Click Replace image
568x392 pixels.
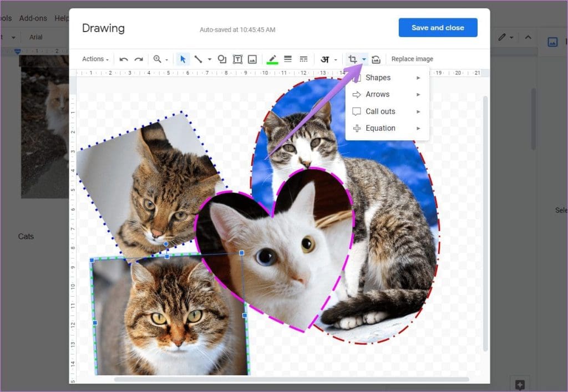click(412, 59)
